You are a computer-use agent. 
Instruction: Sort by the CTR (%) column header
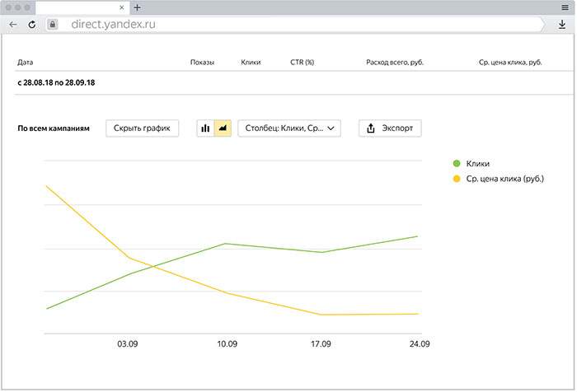pos(303,63)
